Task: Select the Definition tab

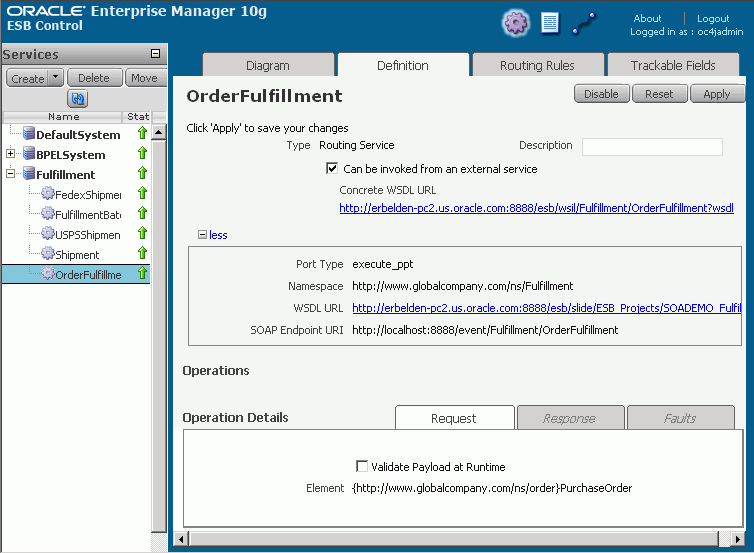Action: tap(403, 65)
